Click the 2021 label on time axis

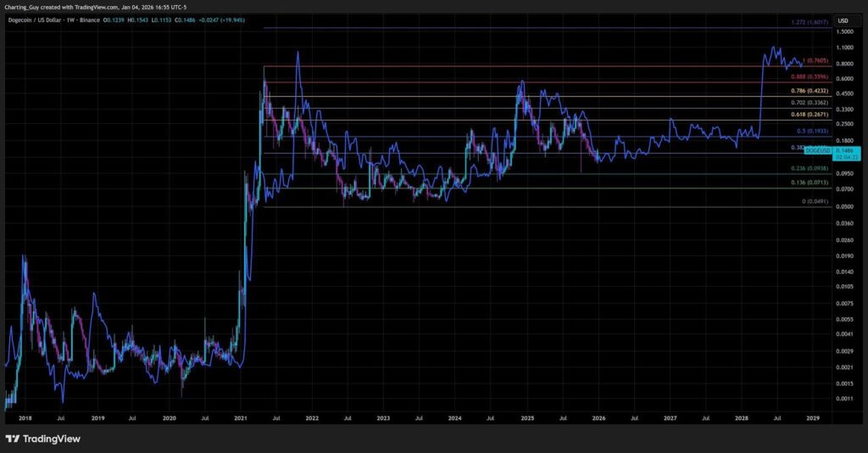click(x=241, y=418)
